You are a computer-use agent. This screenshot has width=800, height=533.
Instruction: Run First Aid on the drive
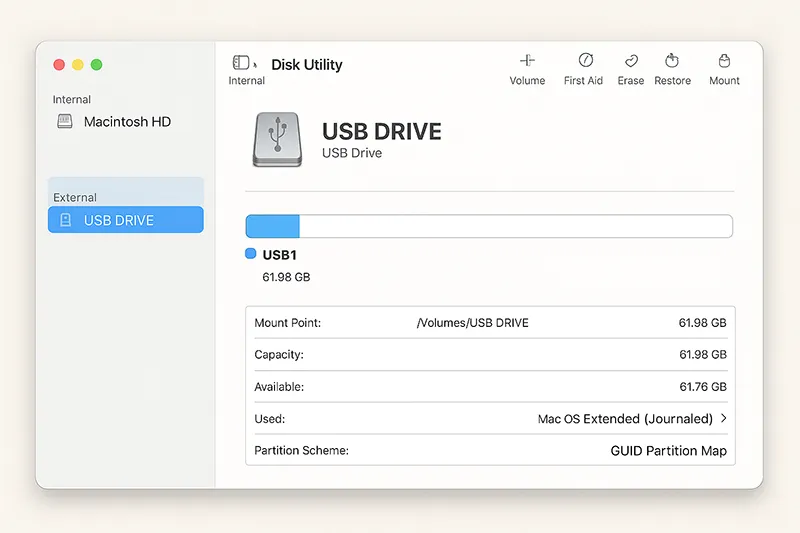coord(585,61)
